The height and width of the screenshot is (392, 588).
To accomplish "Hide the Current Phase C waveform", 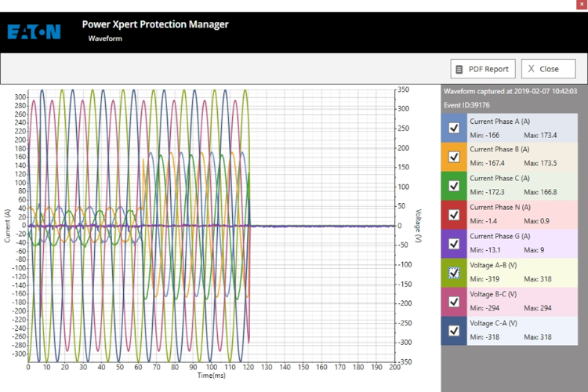I will point(453,186).
